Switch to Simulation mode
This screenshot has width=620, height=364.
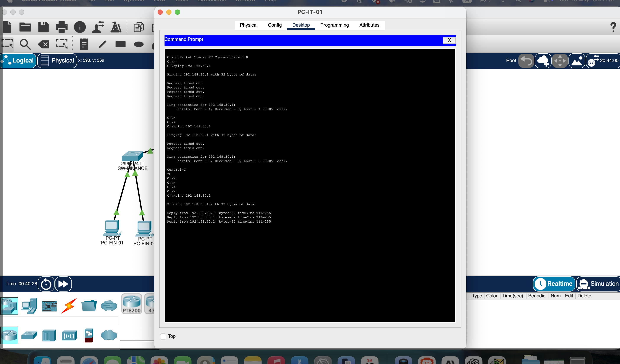pos(598,284)
